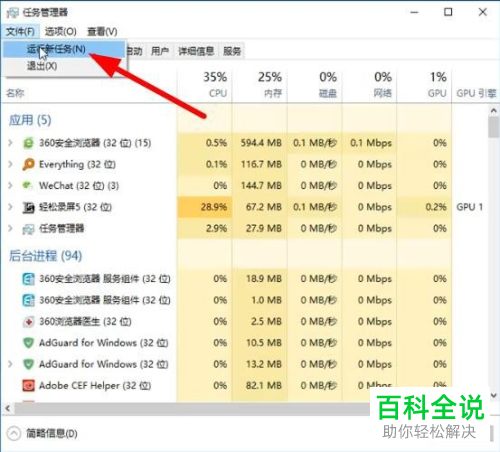Click the 任务管理器 icon in the apps list
This screenshot has width=500, height=452.
(28, 229)
